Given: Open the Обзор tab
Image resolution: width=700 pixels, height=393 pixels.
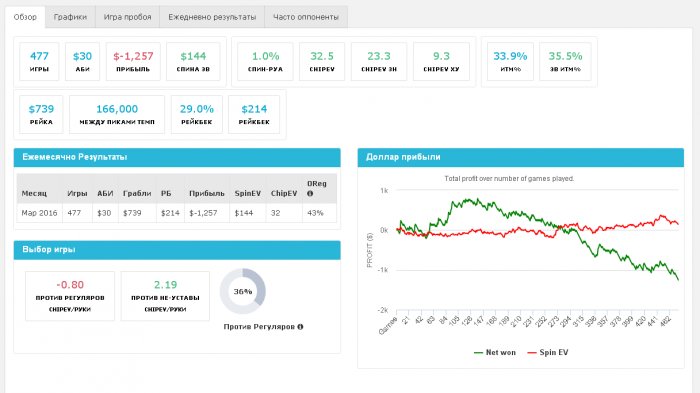Looking at the screenshot, I should (25, 17).
